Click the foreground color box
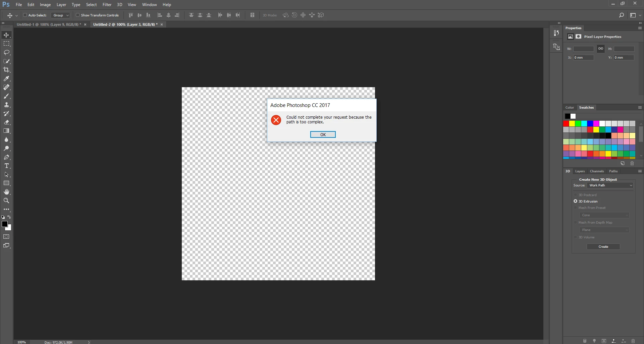 [4, 224]
